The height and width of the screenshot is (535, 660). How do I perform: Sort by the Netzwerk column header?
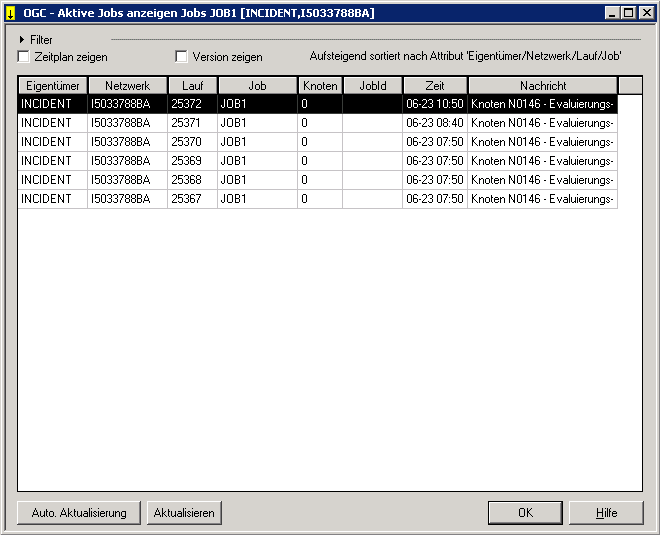[128, 86]
